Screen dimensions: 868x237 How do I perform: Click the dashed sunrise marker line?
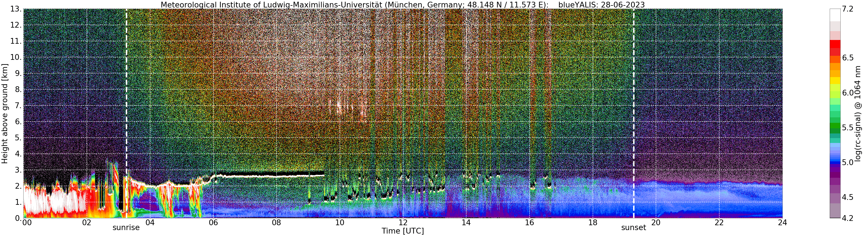(126, 113)
